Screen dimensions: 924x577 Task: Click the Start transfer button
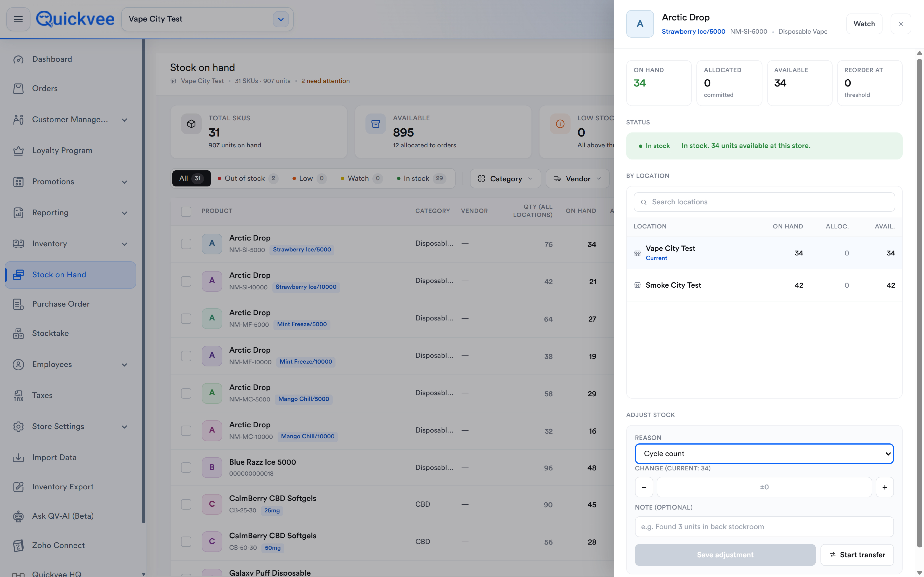tap(857, 555)
